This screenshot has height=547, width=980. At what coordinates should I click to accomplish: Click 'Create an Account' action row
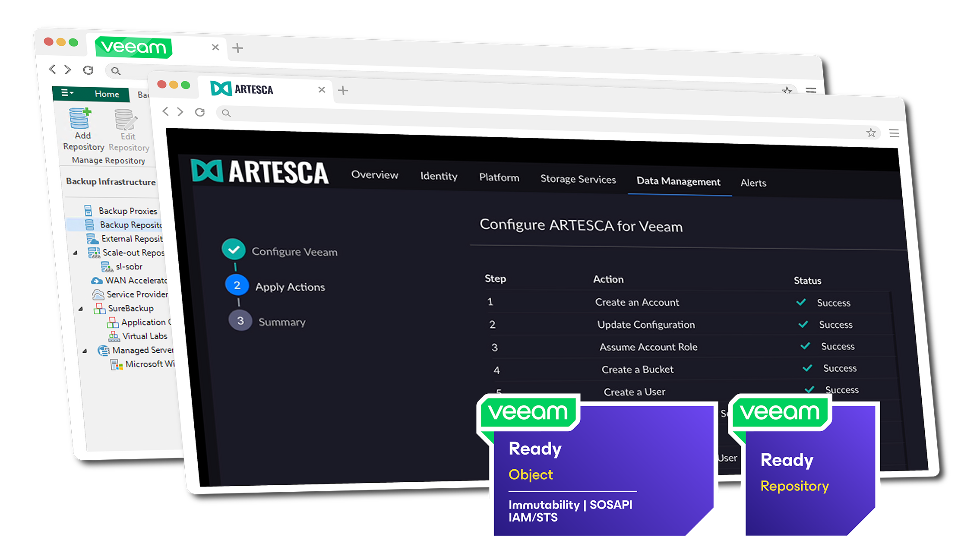pyautogui.click(x=688, y=302)
